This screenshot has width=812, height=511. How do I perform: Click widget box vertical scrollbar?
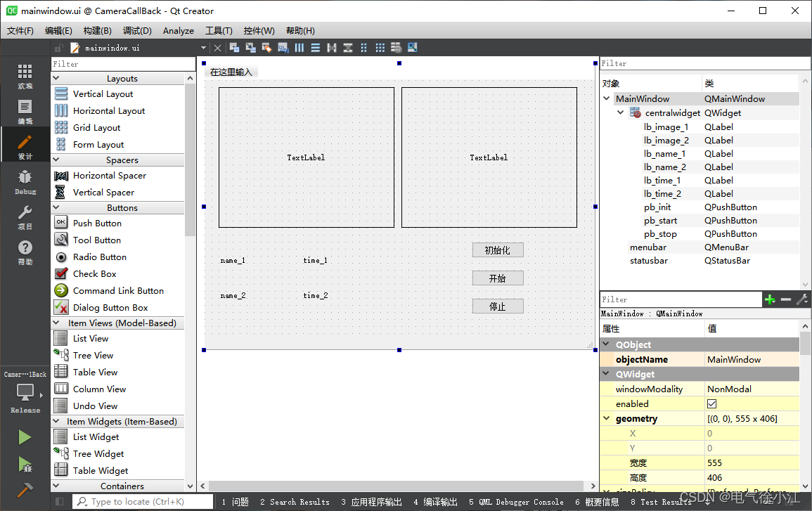point(190,160)
